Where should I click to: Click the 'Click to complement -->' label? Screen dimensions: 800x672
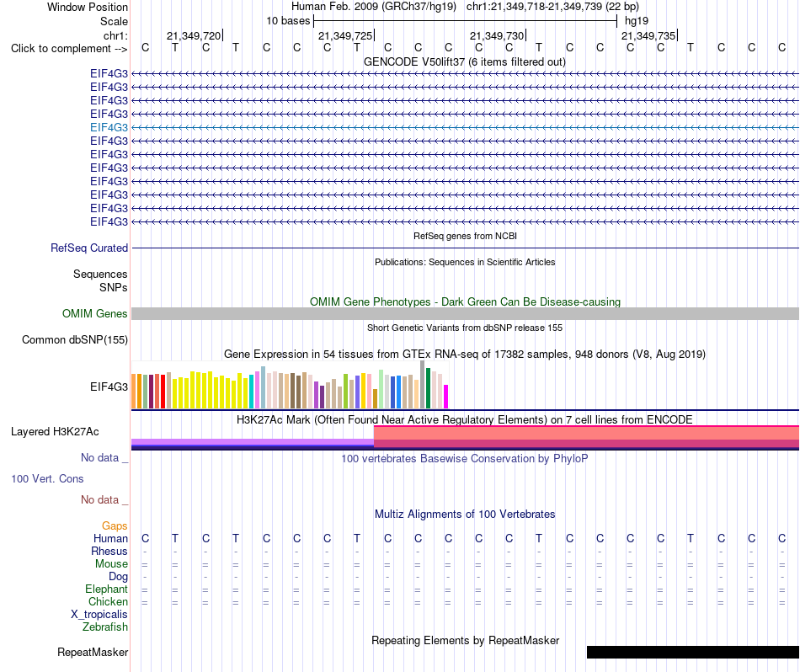tap(69, 49)
